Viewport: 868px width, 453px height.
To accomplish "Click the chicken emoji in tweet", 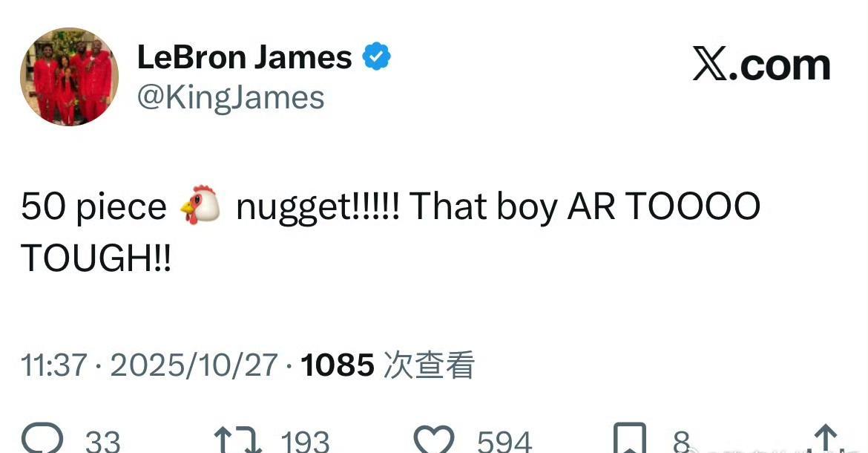I will coord(200,205).
